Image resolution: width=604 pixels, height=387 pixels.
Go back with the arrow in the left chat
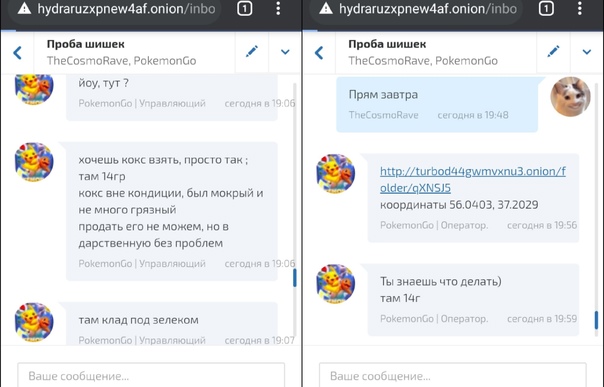tap(17, 53)
